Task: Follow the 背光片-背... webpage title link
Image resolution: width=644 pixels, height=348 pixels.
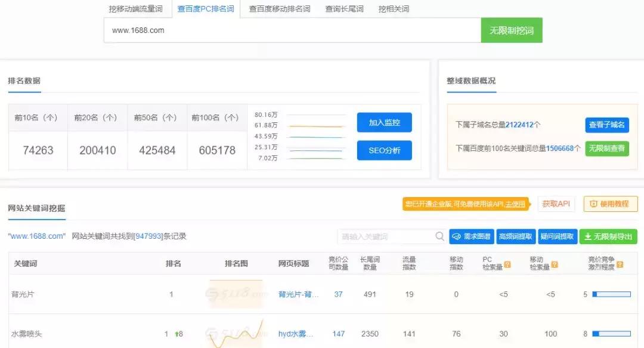Action: 296,294
